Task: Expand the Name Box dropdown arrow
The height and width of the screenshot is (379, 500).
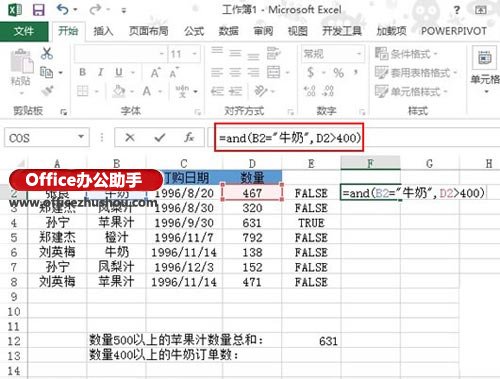Action: point(81,137)
